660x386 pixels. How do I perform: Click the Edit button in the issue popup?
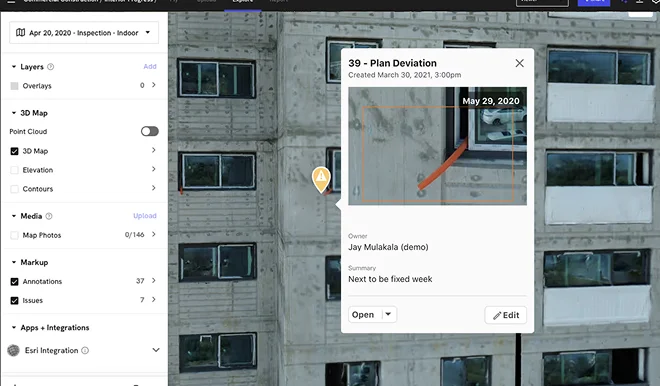point(506,315)
